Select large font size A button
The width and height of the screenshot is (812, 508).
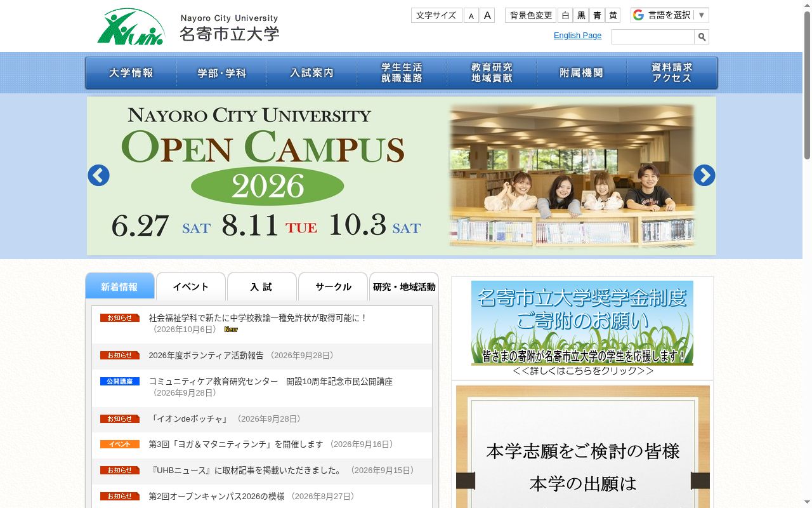click(487, 15)
